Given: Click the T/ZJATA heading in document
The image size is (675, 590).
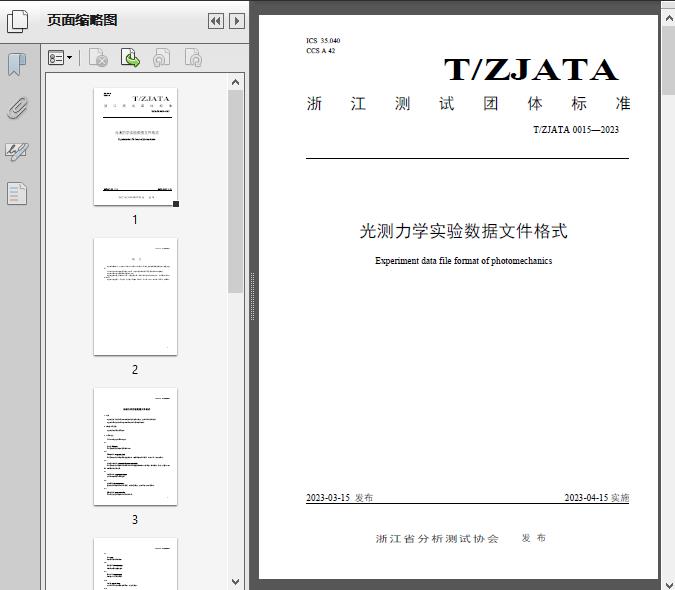Looking at the screenshot, I should (532, 70).
